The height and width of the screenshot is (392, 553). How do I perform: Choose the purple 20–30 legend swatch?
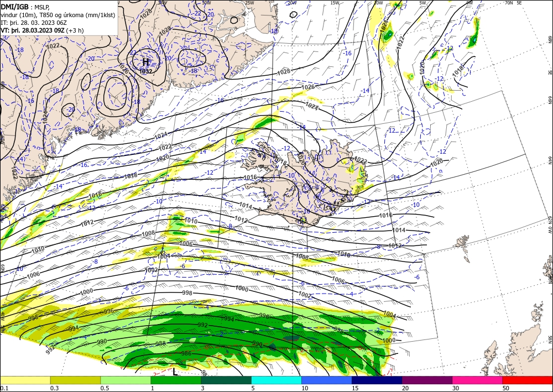tap(427, 380)
